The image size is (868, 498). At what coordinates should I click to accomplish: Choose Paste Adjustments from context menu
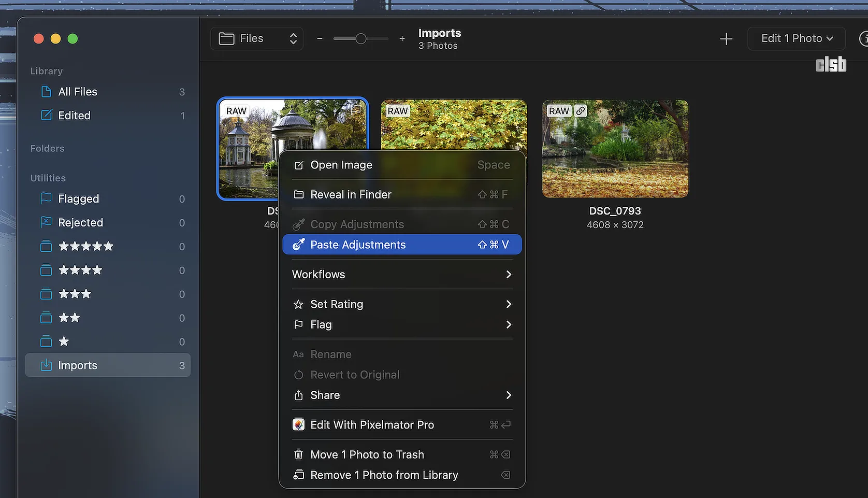tap(402, 245)
